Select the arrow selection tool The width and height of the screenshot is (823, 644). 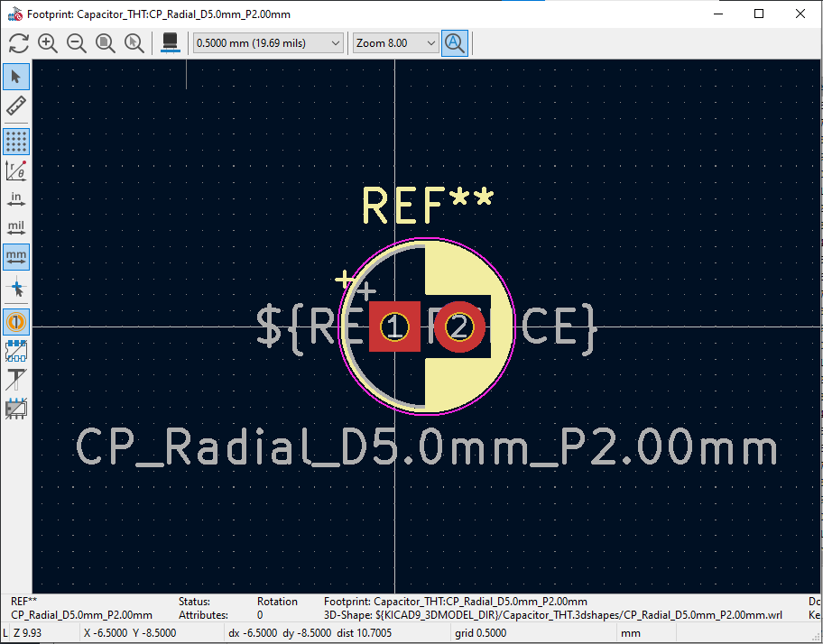click(x=16, y=77)
